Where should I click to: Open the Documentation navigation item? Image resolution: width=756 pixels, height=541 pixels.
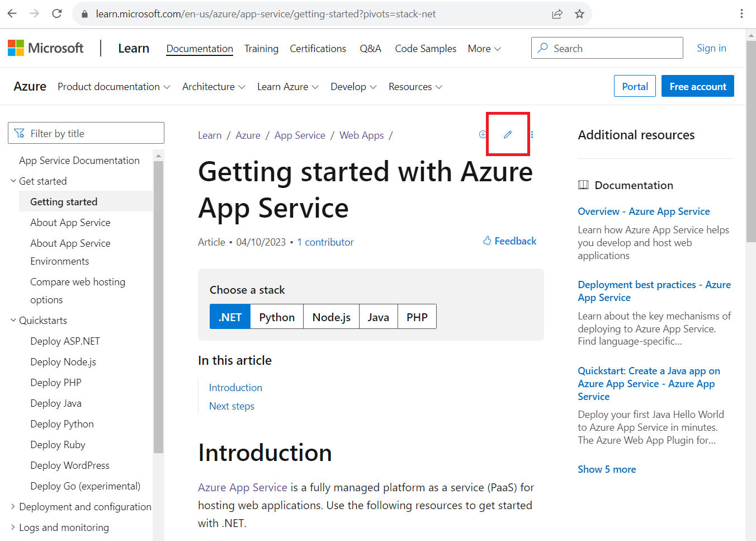[199, 49]
